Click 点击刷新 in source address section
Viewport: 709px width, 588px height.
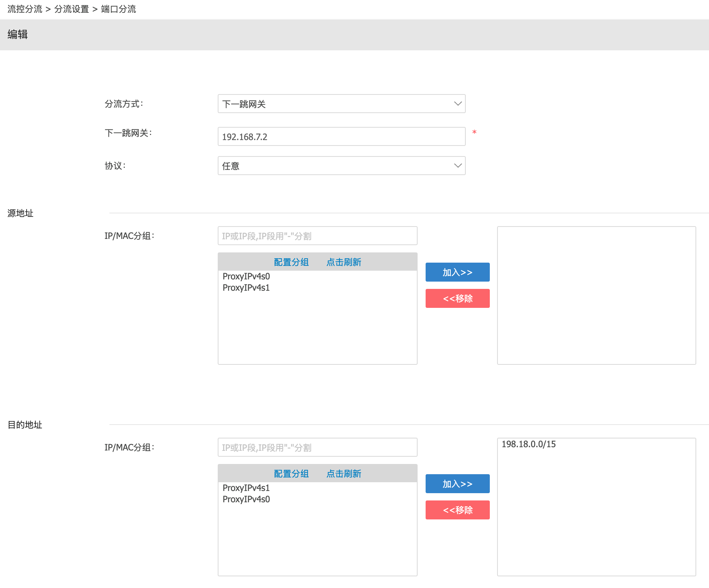click(x=344, y=262)
